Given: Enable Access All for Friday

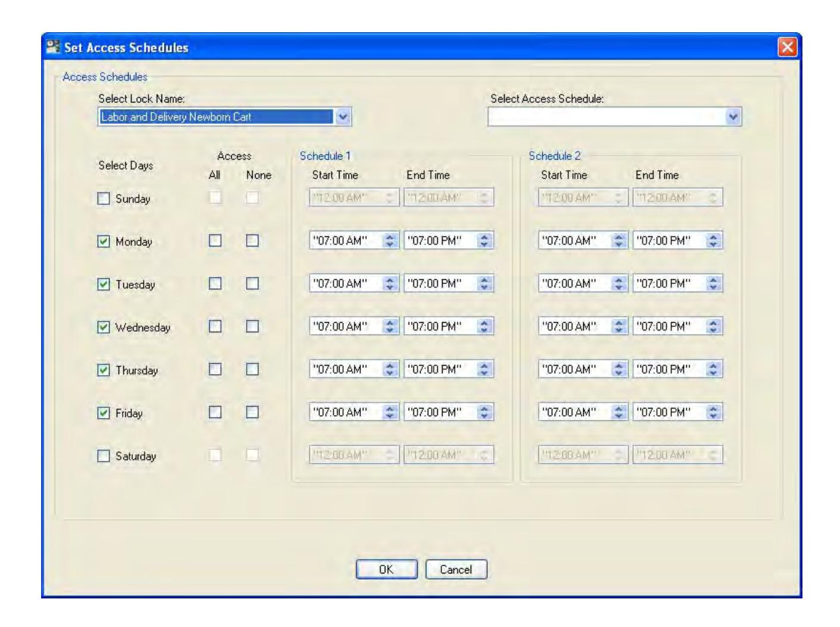Looking at the screenshot, I should pyautogui.click(x=215, y=412).
